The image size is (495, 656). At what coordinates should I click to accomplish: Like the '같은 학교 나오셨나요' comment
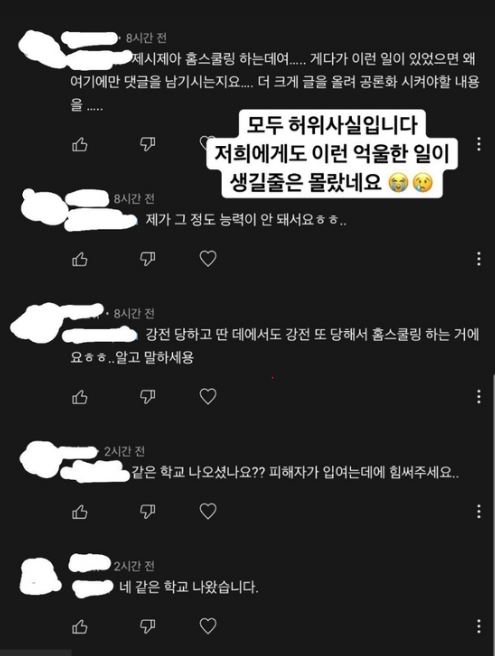point(80,512)
